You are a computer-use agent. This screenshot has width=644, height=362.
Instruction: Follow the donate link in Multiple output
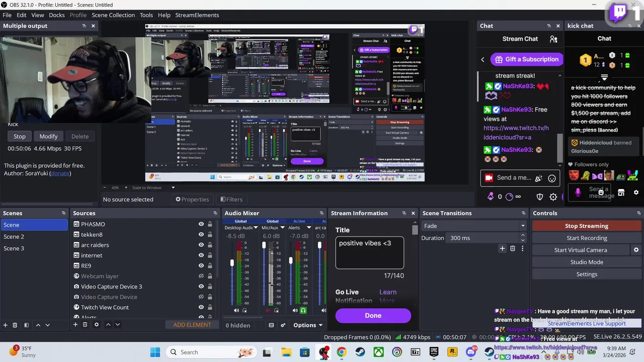coord(60,173)
